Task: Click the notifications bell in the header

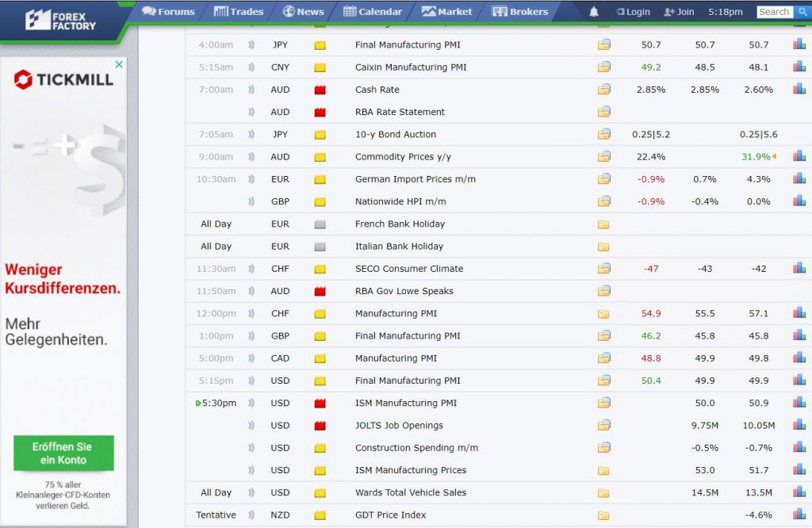Action: pyautogui.click(x=594, y=12)
